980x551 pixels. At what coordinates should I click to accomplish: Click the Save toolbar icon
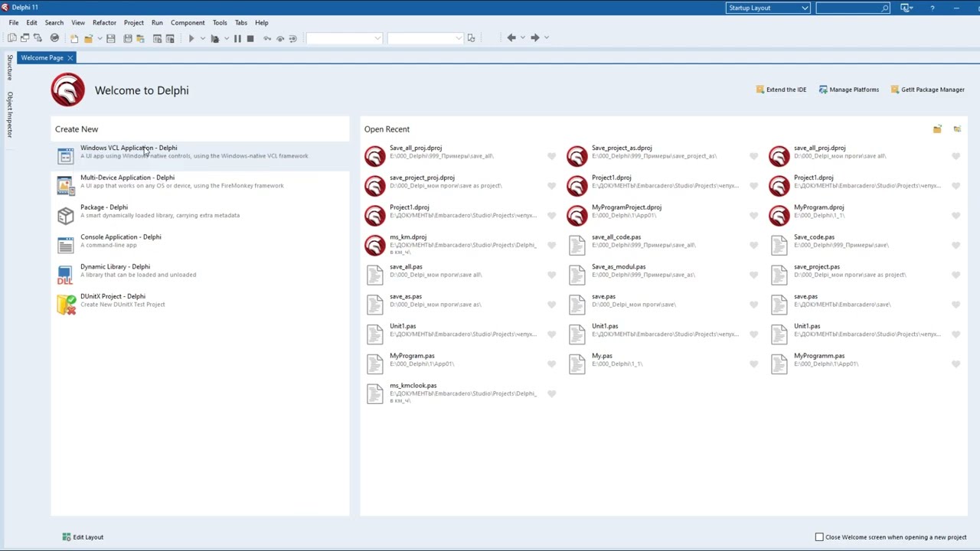tap(111, 37)
